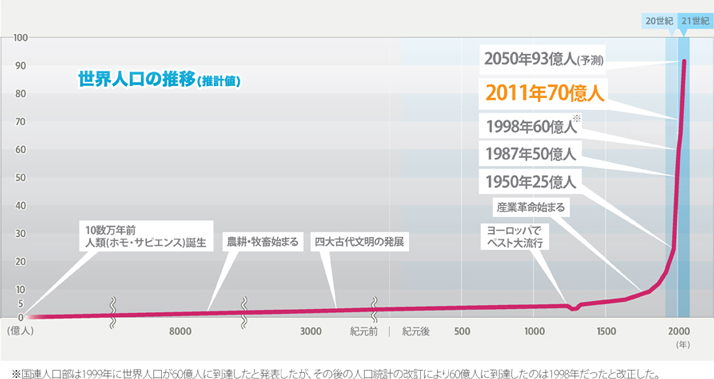The width and height of the screenshot is (714, 379).
Task: Select the 1500 year axis label
Action: [x=606, y=331]
